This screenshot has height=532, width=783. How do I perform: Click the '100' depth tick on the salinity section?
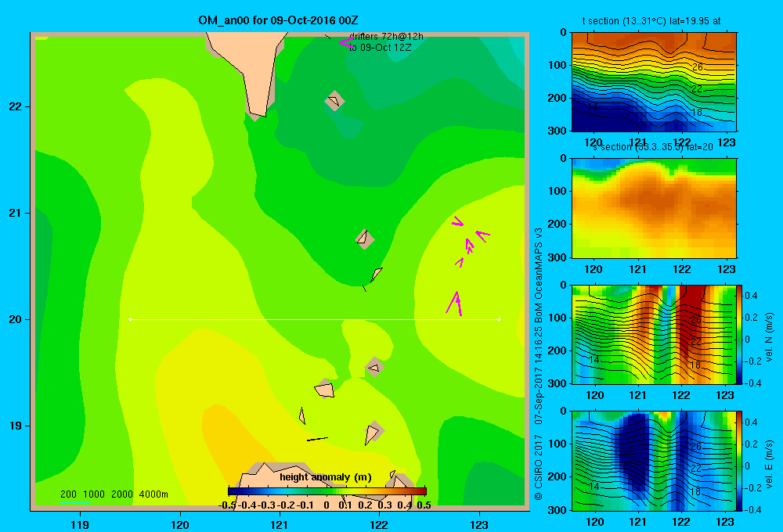(558, 191)
